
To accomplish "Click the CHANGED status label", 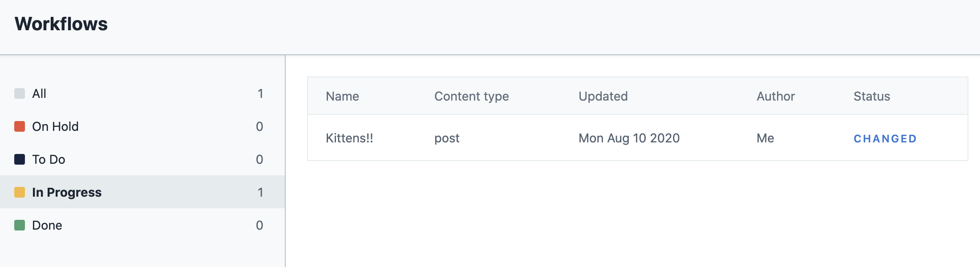I will [885, 139].
